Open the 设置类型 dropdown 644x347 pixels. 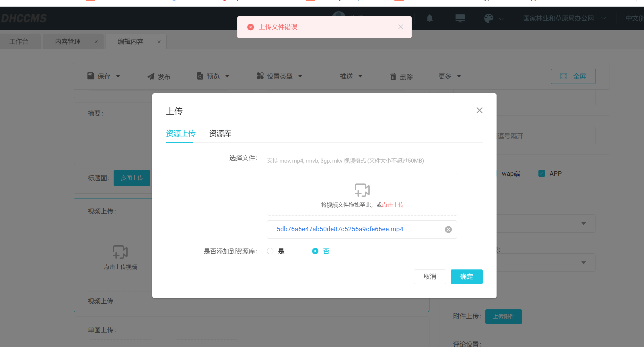(x=280, y=76)
